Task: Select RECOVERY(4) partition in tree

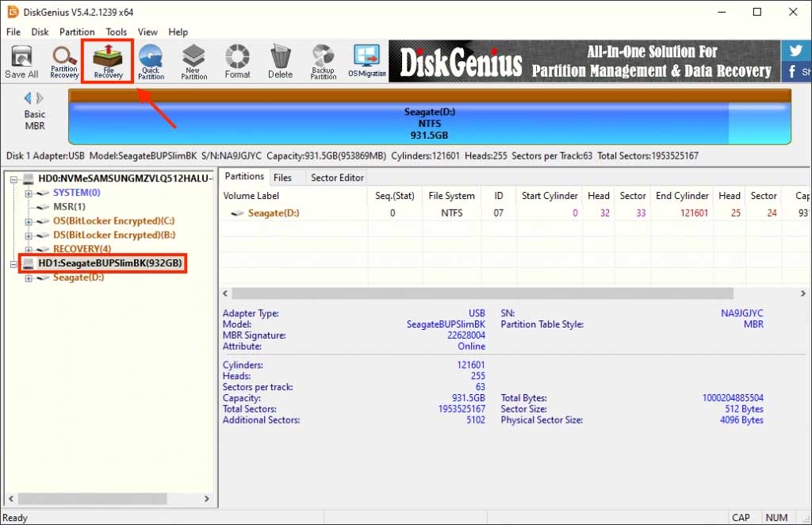Action: click(82, 248)
